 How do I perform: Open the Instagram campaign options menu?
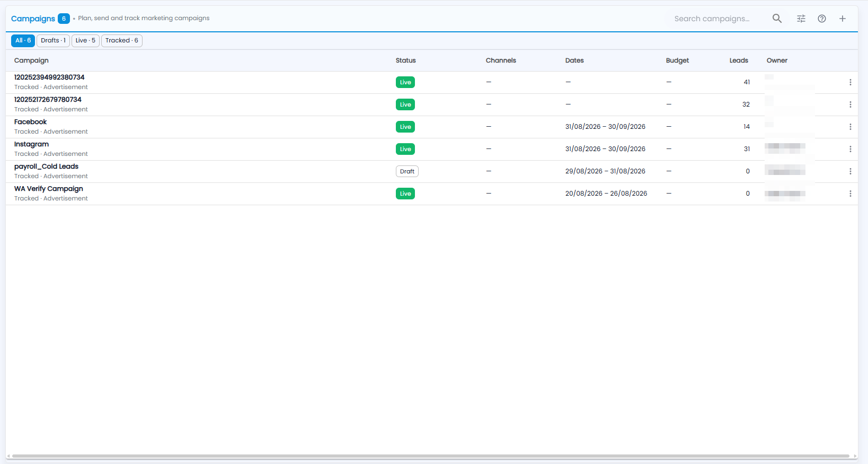(x=851, y=149)
